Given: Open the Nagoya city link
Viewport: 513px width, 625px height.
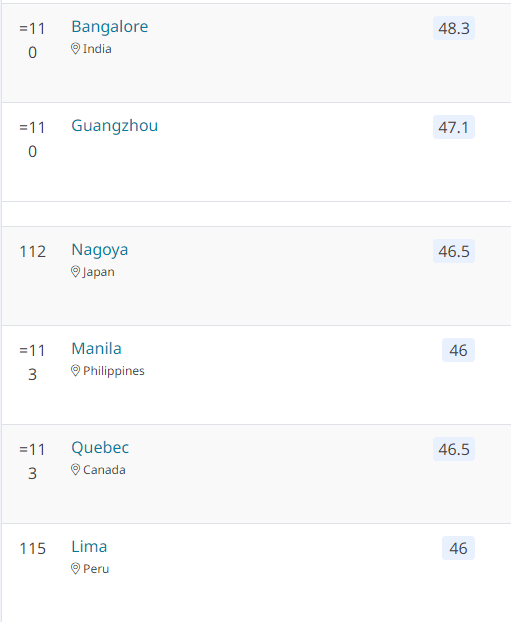Looking at the screenshot, I should coord(100,250).
